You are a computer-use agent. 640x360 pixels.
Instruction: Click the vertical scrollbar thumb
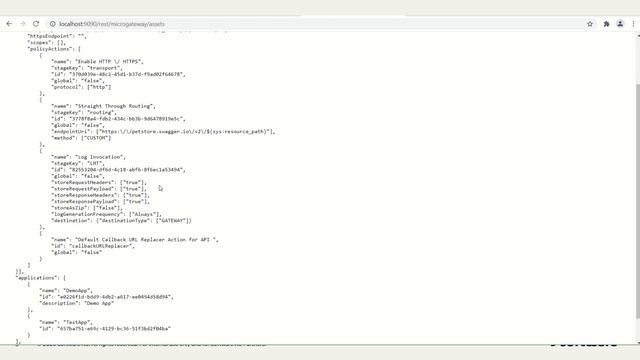pyautogui.click(x=638, y=201)
